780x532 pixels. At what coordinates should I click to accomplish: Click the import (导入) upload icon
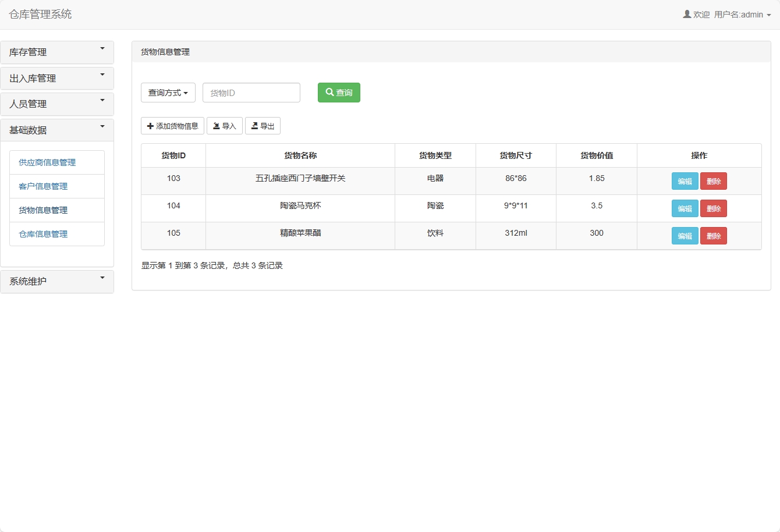pyautogui.click(x=217, y=125)
